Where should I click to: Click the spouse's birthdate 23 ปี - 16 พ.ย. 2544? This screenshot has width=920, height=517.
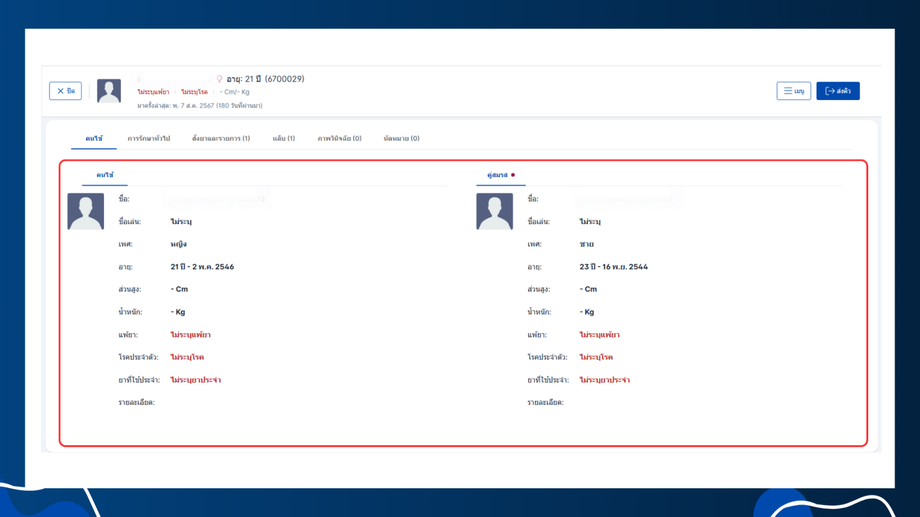click(x=613, y=267)
